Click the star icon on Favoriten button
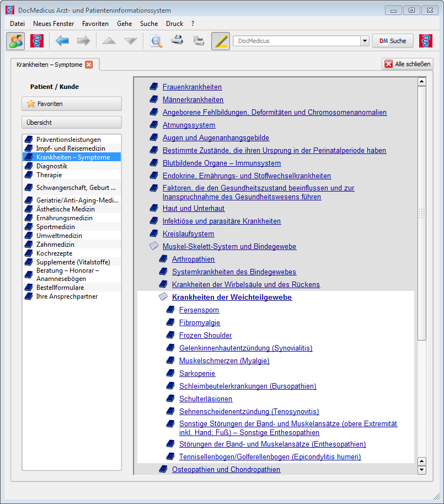The height and width of the screenshot is (504, 444). 31,103
